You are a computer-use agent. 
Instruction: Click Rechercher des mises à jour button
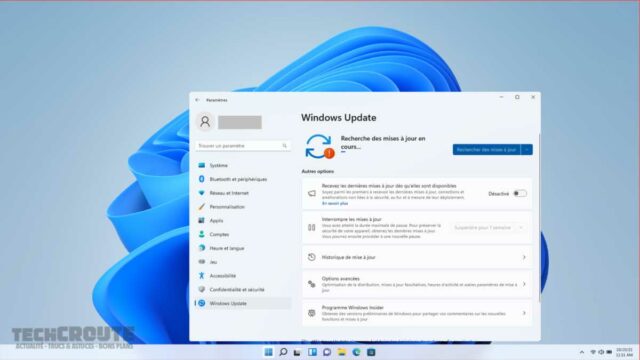(487, 150)
